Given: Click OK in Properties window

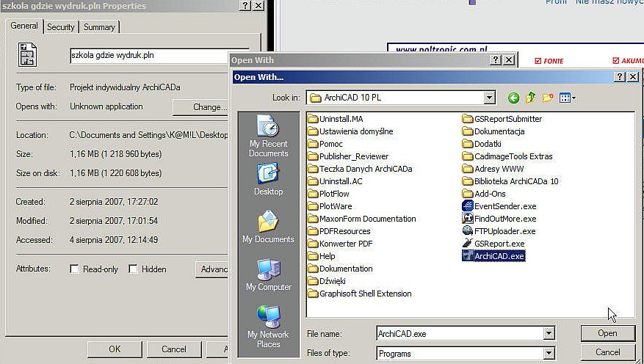Looking at the screenshot, I should [x=115, y=349].
